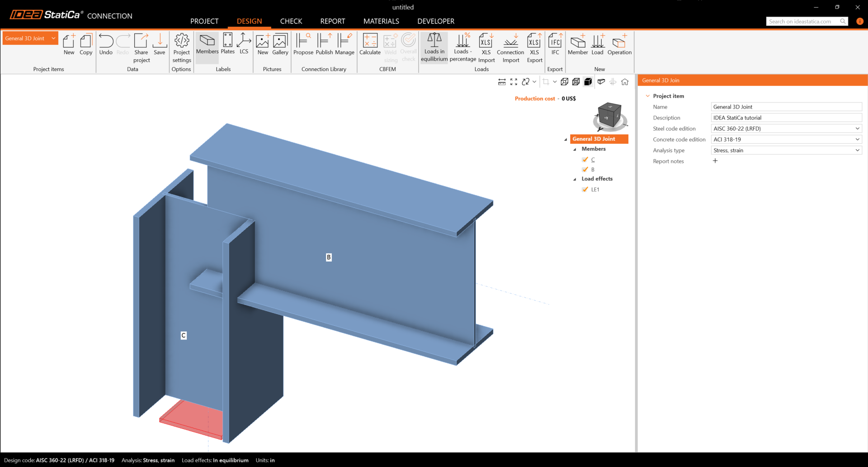The image size is (868, 467).
Task: Uncheck member C checkbox in tree
Action: [x=585, y=159]
